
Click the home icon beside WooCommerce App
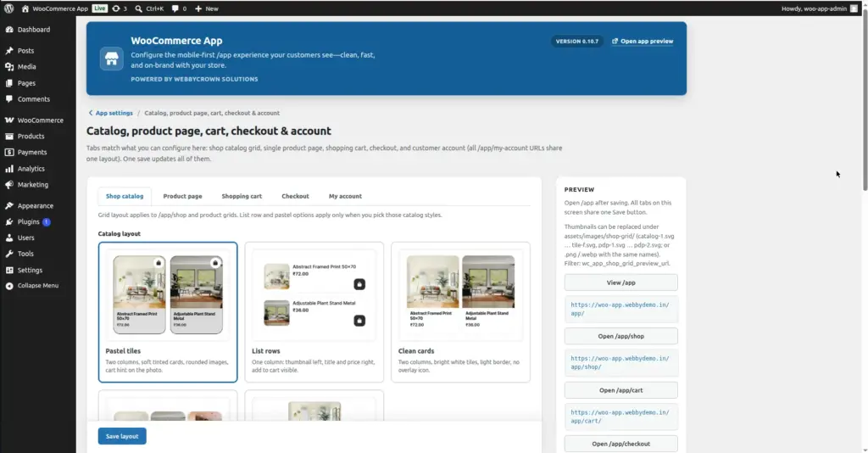[x=25, y=8]
